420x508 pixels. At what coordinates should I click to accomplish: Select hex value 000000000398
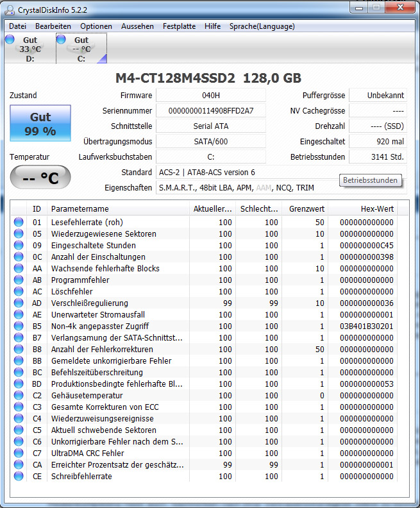[x=367, y=257]
